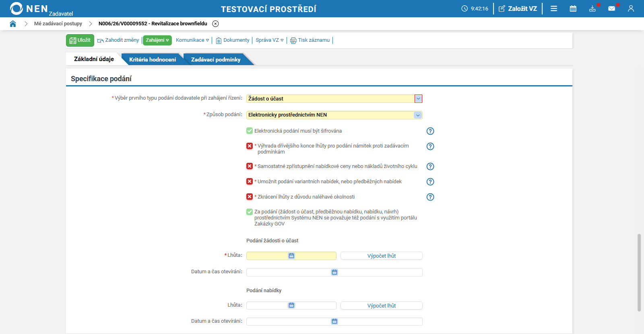Show help for Výhrada dřívějšího konce lhůty
This screenshot has width=644, height=334.
pyautogui.click(x=430, y=146)
